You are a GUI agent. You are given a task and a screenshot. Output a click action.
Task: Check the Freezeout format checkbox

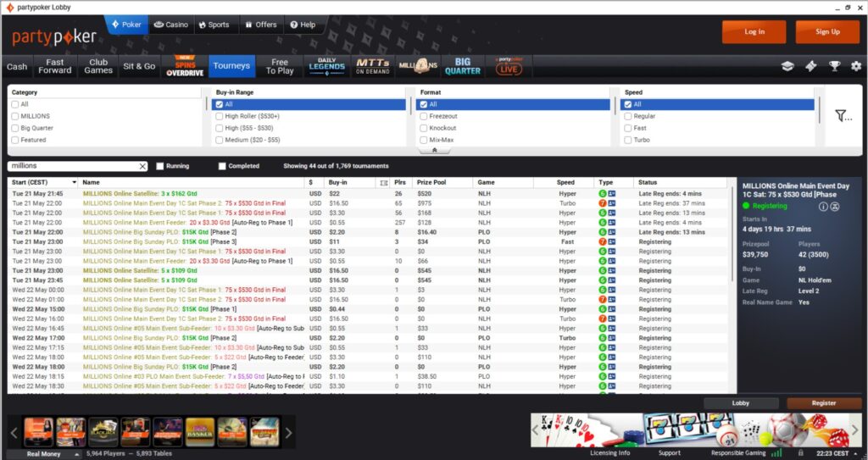pyautogui.click(x=424, y=116)
